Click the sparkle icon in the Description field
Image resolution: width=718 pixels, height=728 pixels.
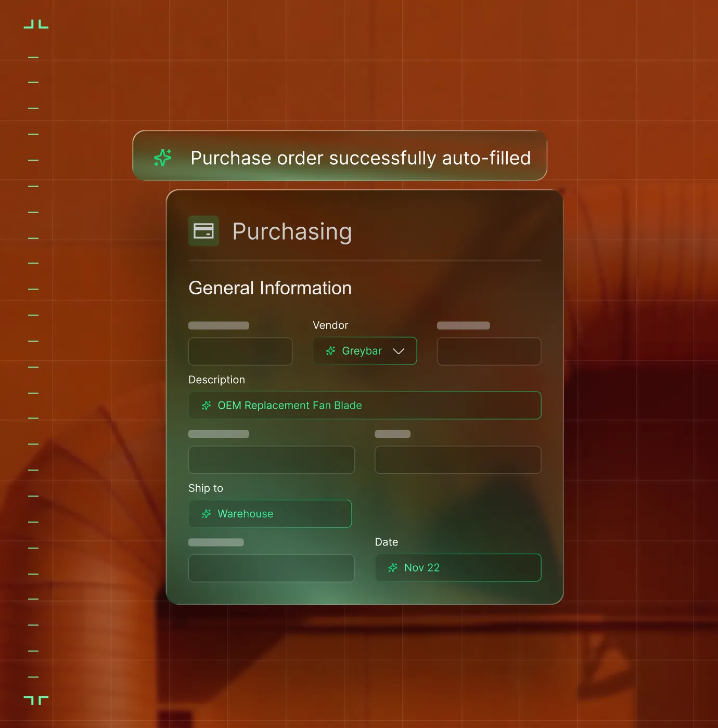[x=206, y=405]
